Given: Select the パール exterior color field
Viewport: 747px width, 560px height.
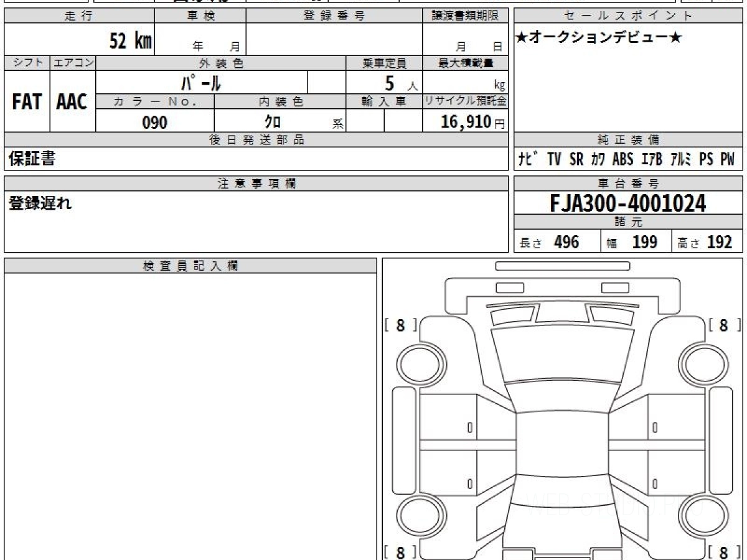Looking at the screenshot, I should (x=202, y=82).
